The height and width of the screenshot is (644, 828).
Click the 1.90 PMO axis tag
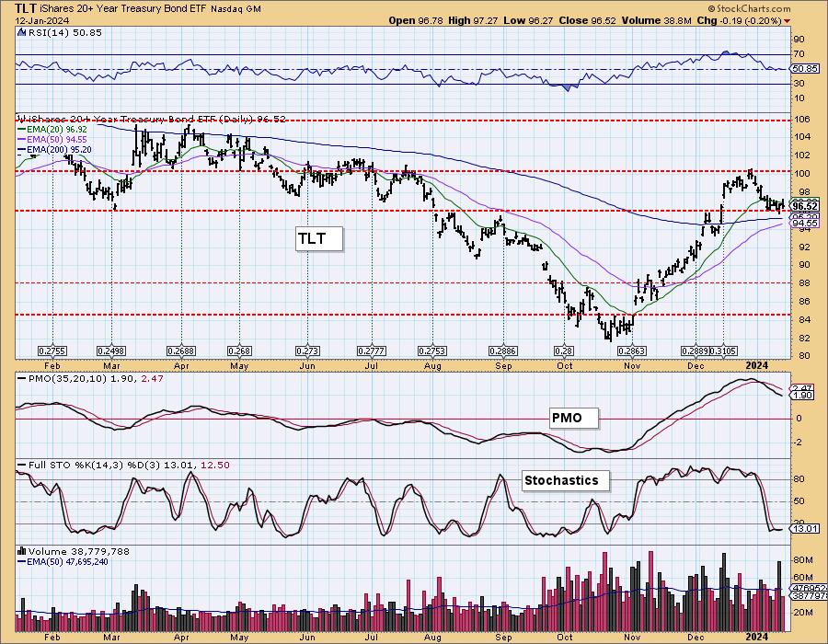pyautogui.click(x=802, y=396)
